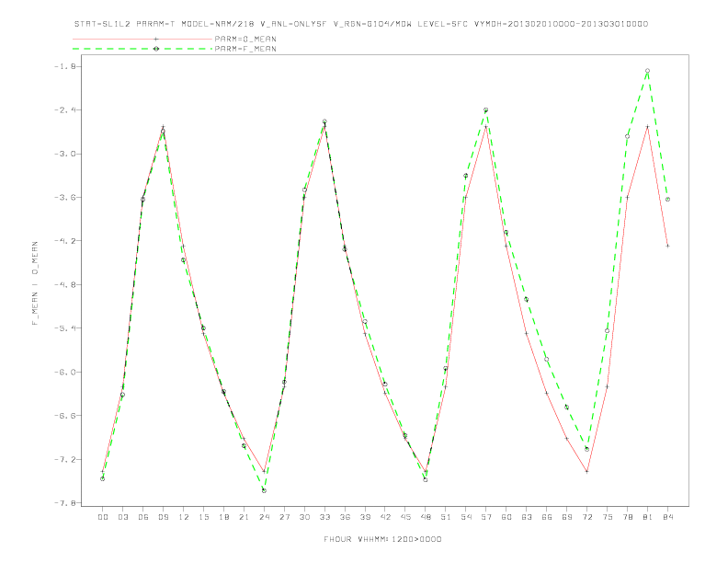Click x-axis forecast hour label 27
Image resolution: width=728 pixels, height=563 pixels.
284,517
